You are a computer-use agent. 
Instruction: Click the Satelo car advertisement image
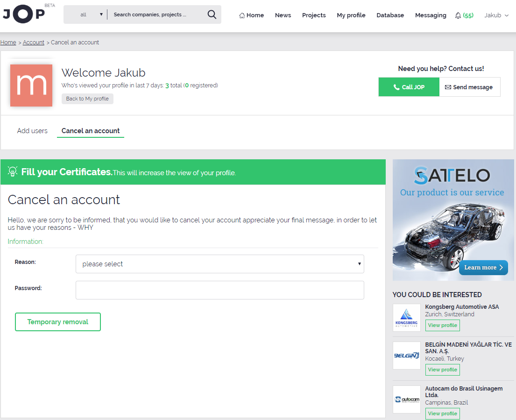click(x=453, y=220)
